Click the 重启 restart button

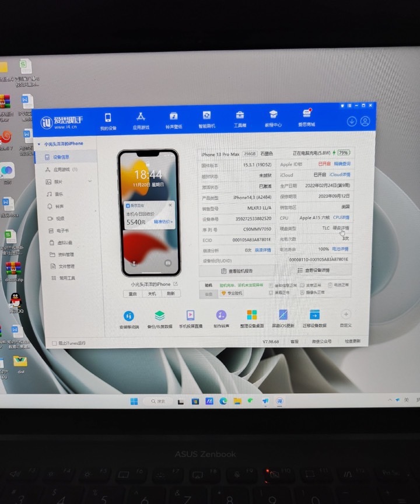tap(133, 294)
